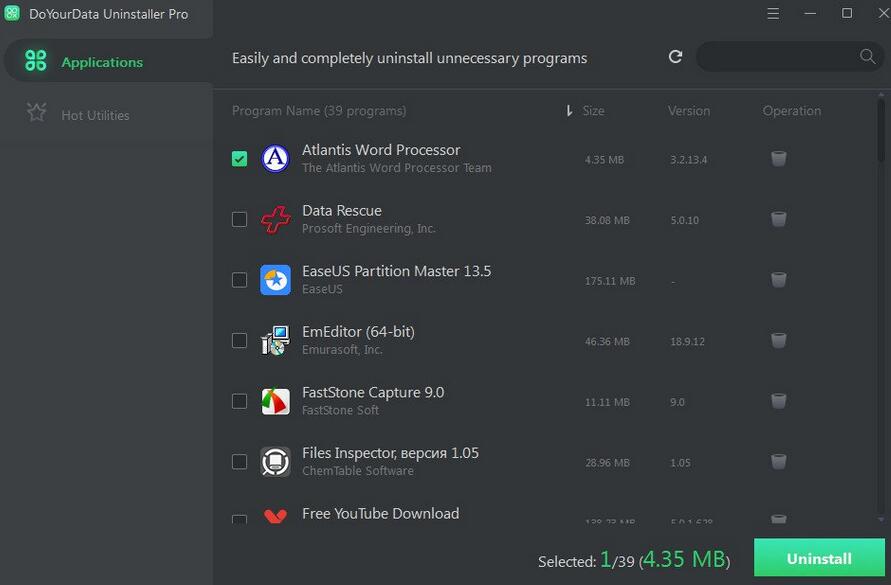Click the 18.9.12 version value
The width and height of the screenshot is (891, 585).
[x=687, y=342]
